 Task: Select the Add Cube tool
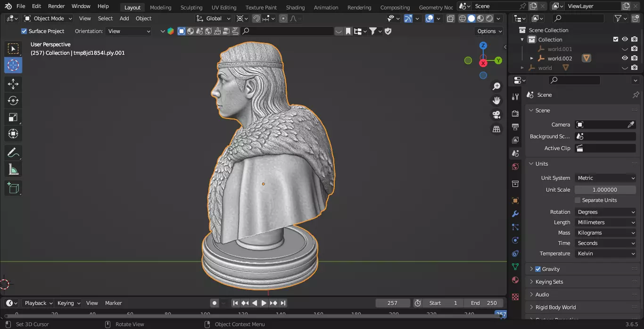[13, 188]
